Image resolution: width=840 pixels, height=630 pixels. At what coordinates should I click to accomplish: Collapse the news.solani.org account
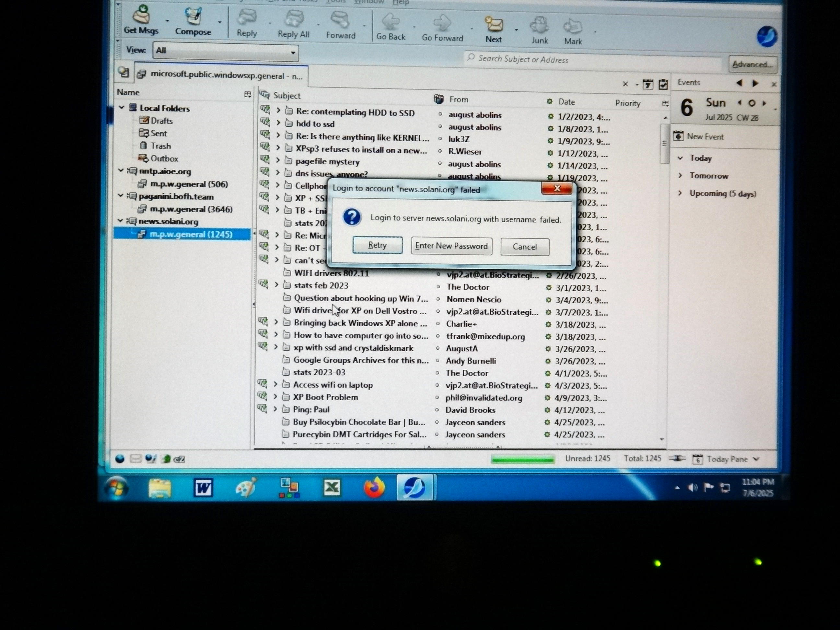[x=120, y=220]
